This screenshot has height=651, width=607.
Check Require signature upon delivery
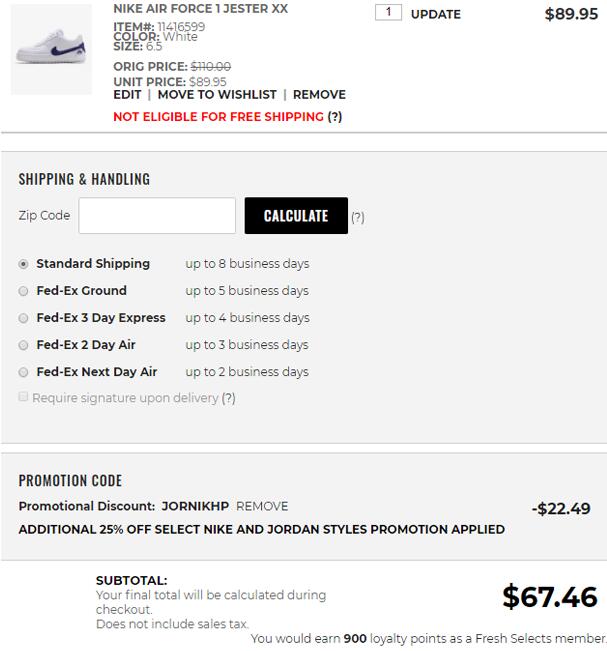pos(24,398)
